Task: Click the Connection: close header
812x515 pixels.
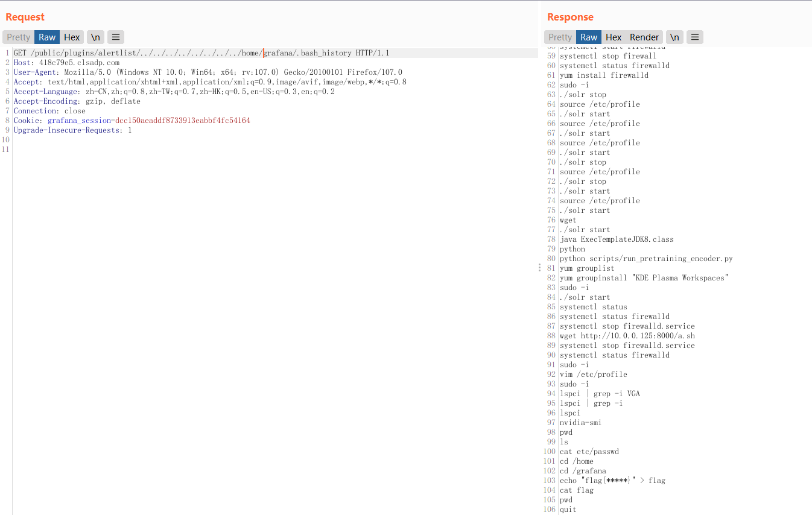Action: pos(49,111)
